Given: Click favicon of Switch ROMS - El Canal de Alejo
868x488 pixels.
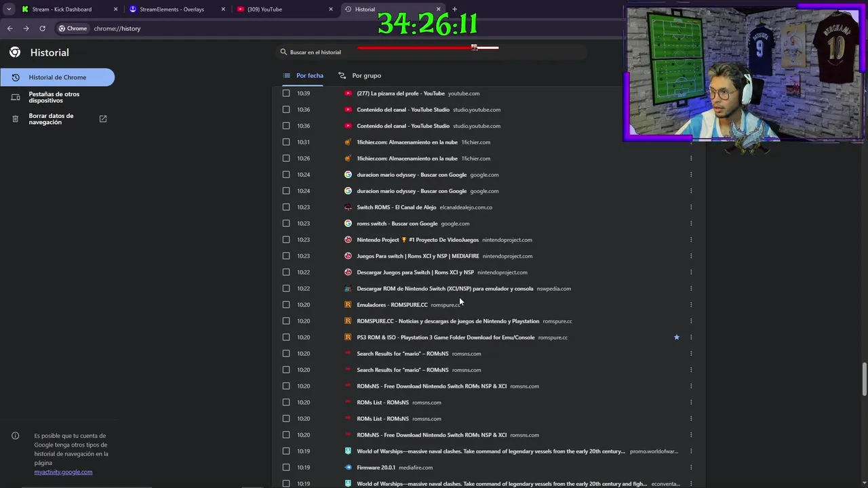Looking at the screenshot, I should pyautogui.click(x=348, y=207).
